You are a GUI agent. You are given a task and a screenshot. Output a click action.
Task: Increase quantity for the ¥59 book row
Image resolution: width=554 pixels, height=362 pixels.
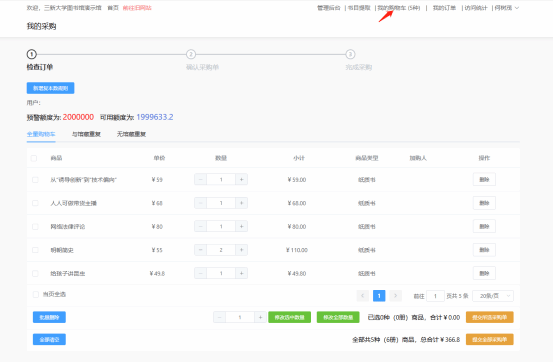242,179
